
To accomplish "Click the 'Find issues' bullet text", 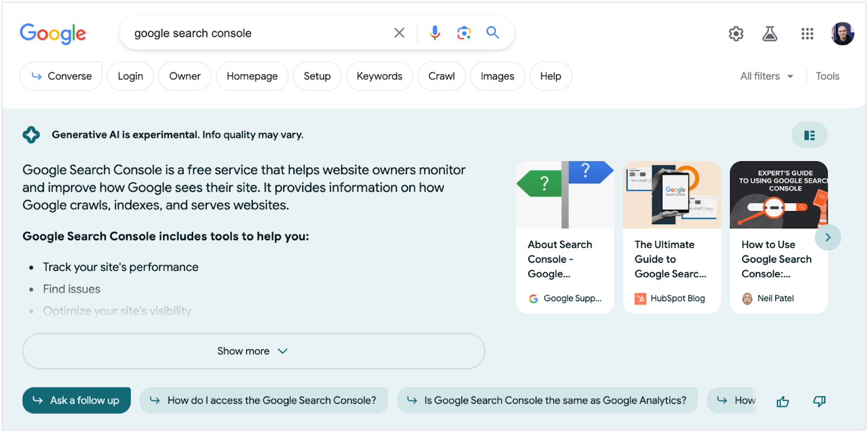I will pyautogui.click(x=72, y=289).
